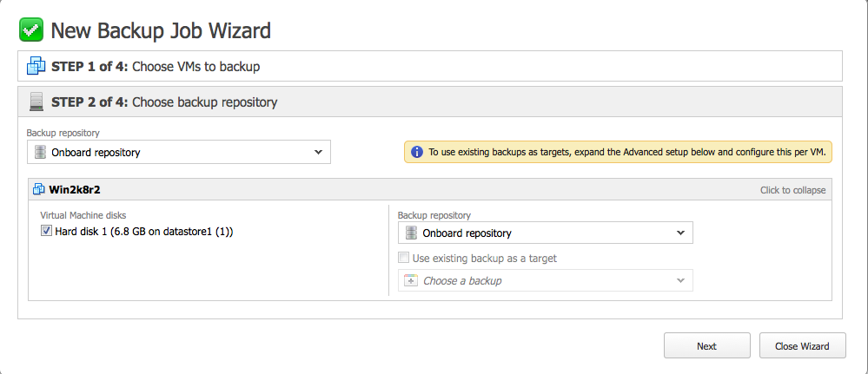Image resolution: width=868 pixels, height=374 pixels.
Task: Click the Next button
Action: coord(707,345)
